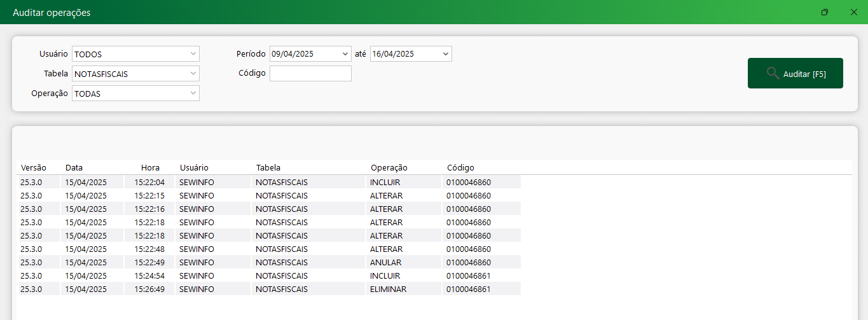Expand the Tabela NOTASFISCAIS dropdown
The height and width of the screenshot is (320, 868).
pyautogui.click(x=193, y=74)
